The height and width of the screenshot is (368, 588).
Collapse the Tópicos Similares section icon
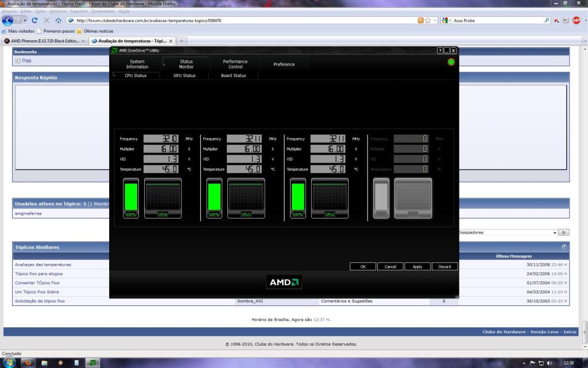(564, 247)
